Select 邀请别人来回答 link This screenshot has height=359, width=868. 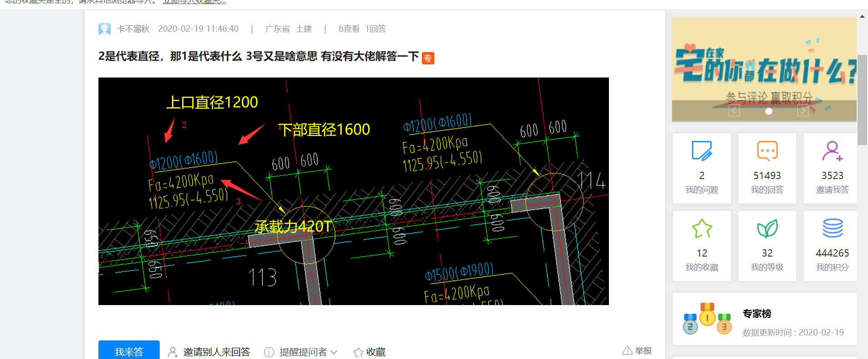(x=216, y=352)
